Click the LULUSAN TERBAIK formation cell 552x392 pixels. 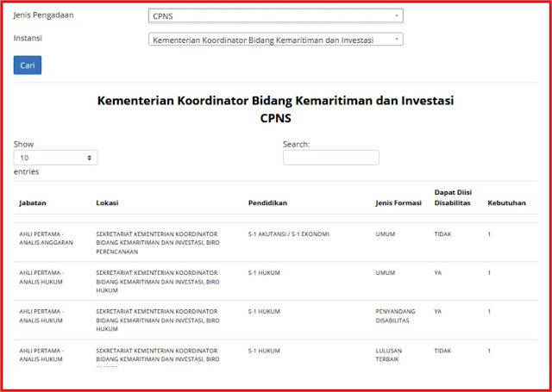click(389, 355)
